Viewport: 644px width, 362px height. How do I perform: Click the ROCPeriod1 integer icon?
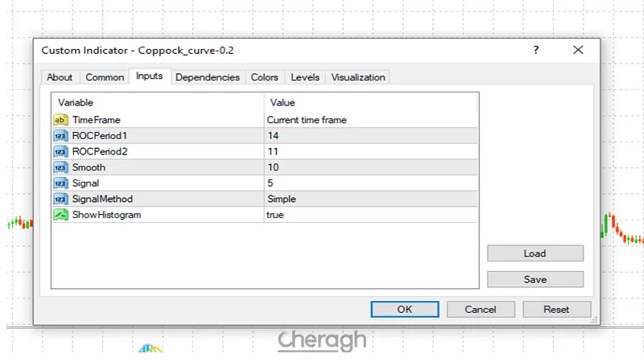coord(60,136)
